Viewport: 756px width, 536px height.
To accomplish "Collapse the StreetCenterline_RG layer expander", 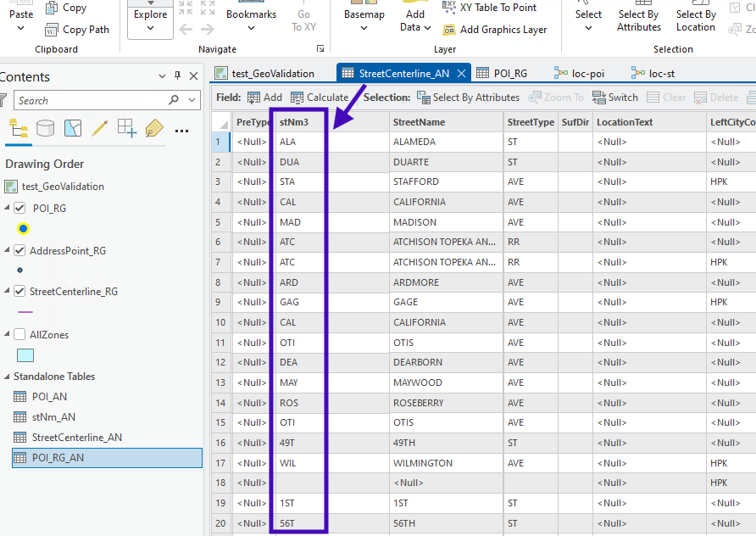I will 8,292.
